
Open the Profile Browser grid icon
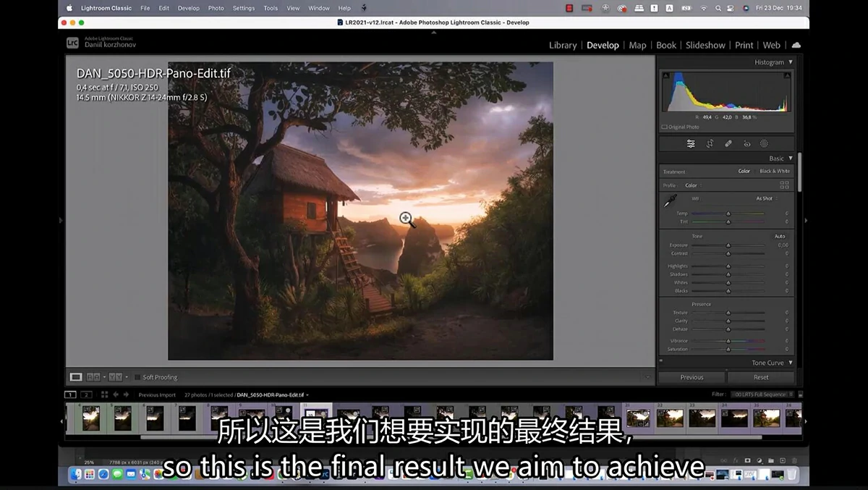(784, 185)
